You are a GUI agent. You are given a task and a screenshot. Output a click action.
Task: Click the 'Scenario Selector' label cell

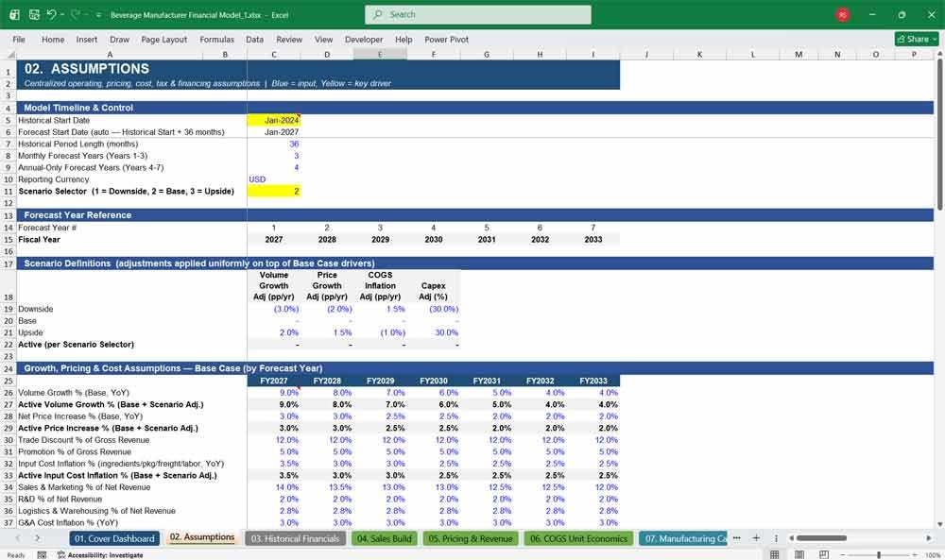[x=126, y=192]
